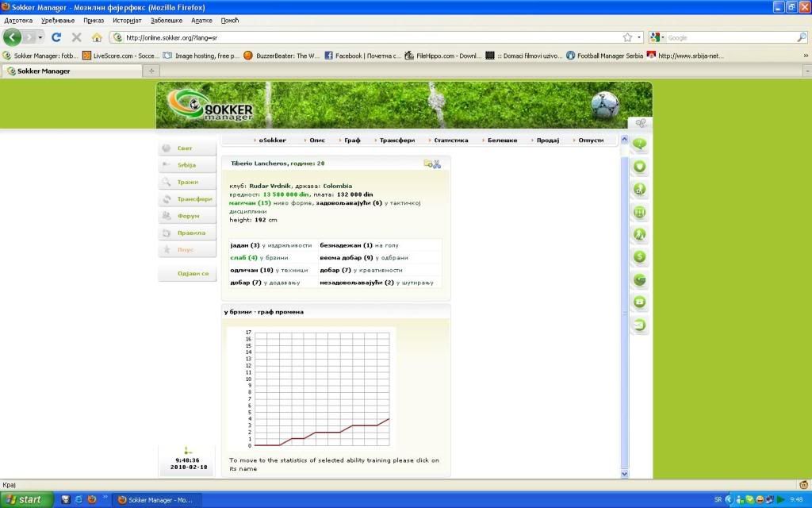The width and height of the screenshot is (812, 508).
Task: Open the Помоћ menu
Action: 230,21
